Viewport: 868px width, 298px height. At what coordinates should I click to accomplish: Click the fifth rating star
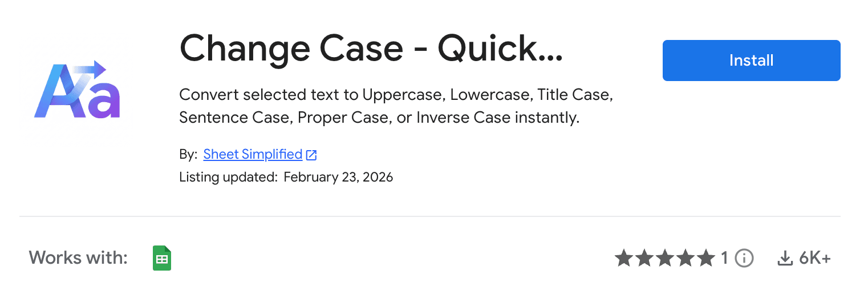coord(705,259)
